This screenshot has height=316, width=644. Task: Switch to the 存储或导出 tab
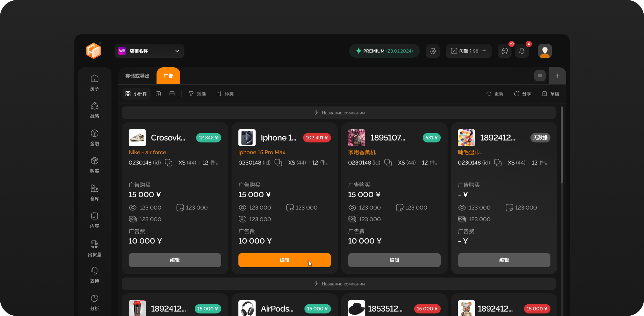(x=137, y=76)
